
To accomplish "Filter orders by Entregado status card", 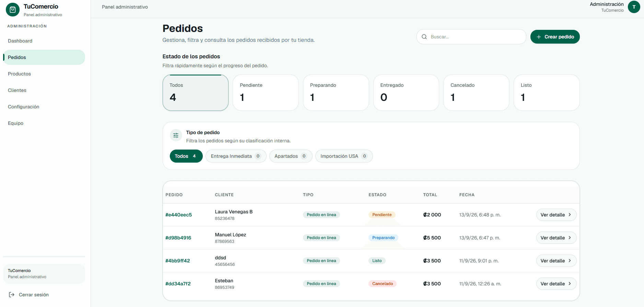I will tap(406, 93).
